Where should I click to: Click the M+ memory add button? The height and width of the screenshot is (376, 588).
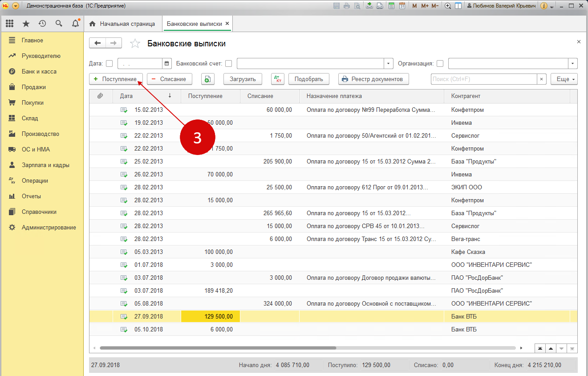(425, 6)
